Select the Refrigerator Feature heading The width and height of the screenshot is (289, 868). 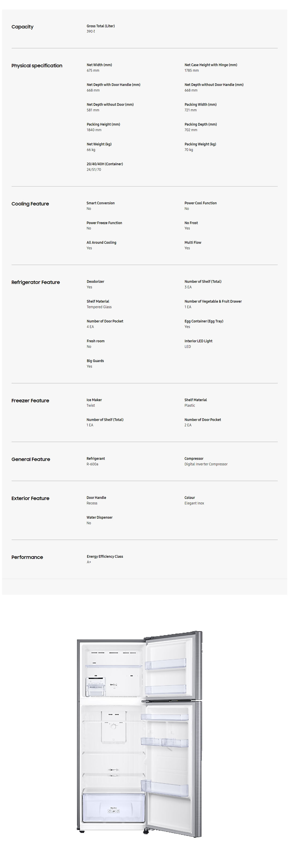coord(35,282)
